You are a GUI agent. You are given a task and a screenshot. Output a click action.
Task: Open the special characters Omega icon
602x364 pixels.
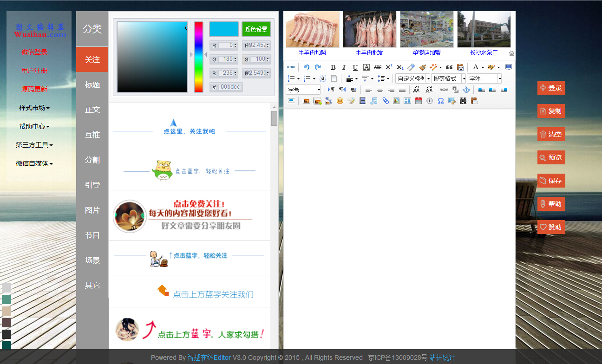[441, 101]
